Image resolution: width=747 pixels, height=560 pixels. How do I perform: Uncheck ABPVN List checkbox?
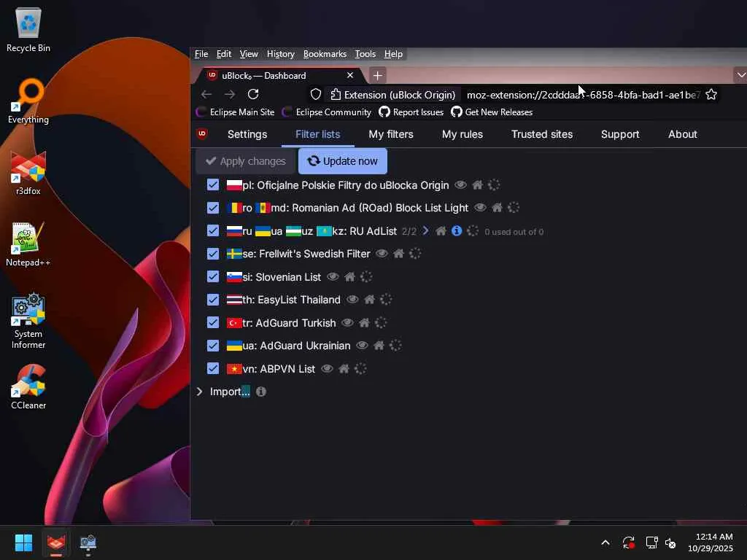[213, 368]
